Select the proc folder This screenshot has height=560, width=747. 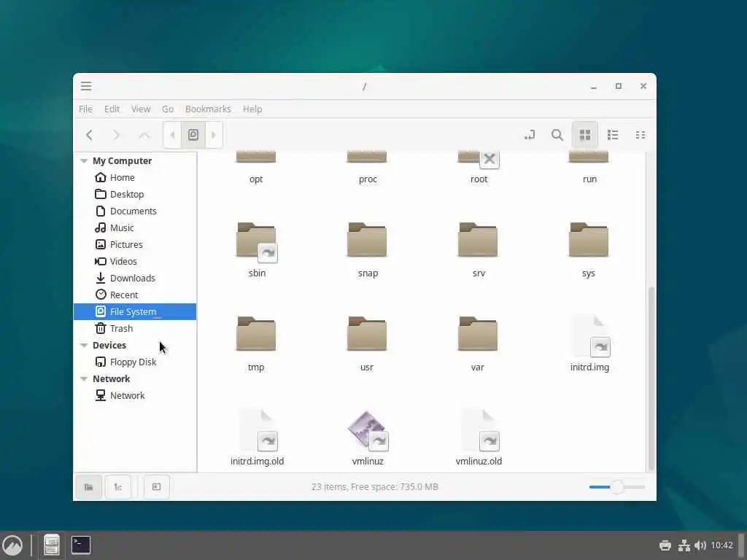pos(368,168)
